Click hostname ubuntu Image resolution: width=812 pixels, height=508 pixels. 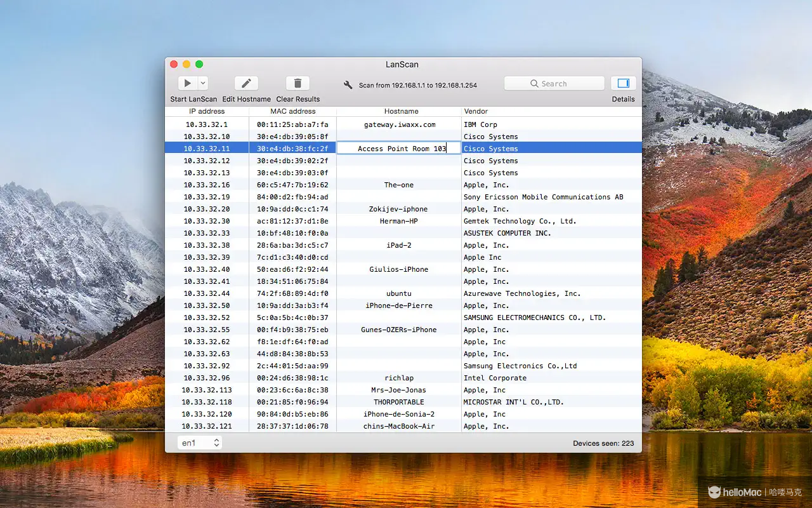[399, 293]
